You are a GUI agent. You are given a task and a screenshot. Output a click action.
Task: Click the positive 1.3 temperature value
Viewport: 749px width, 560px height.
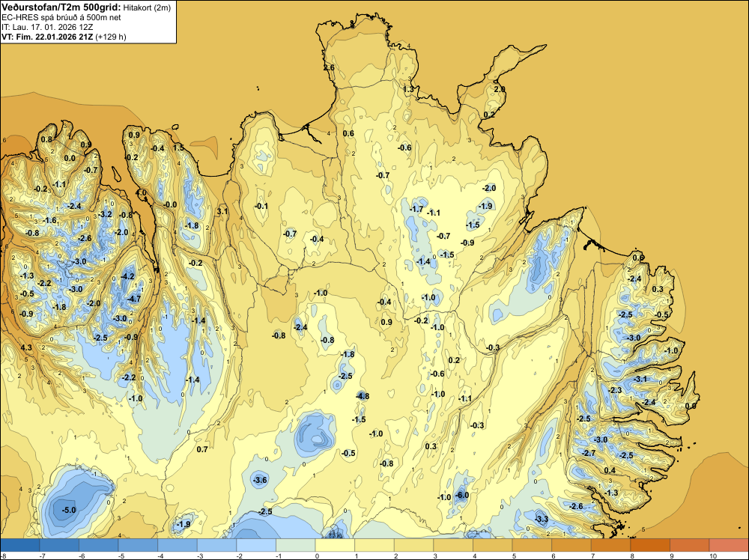(x=408, y=89)
